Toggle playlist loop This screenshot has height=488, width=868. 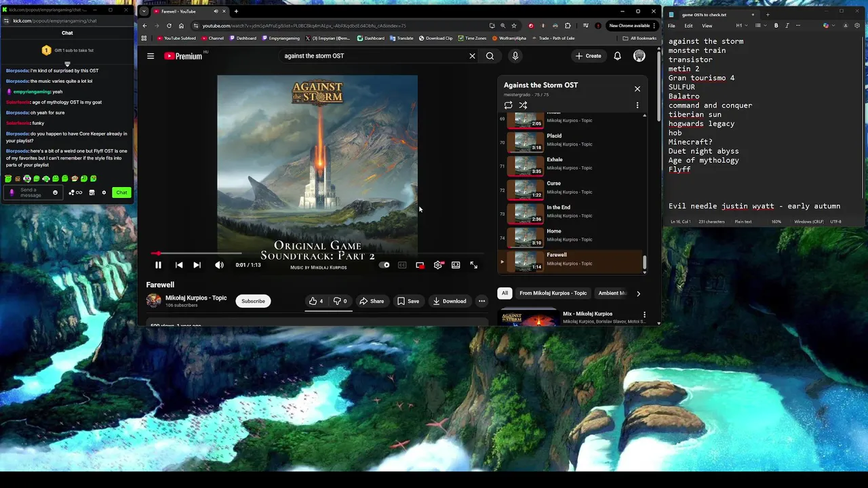point(508,105)
